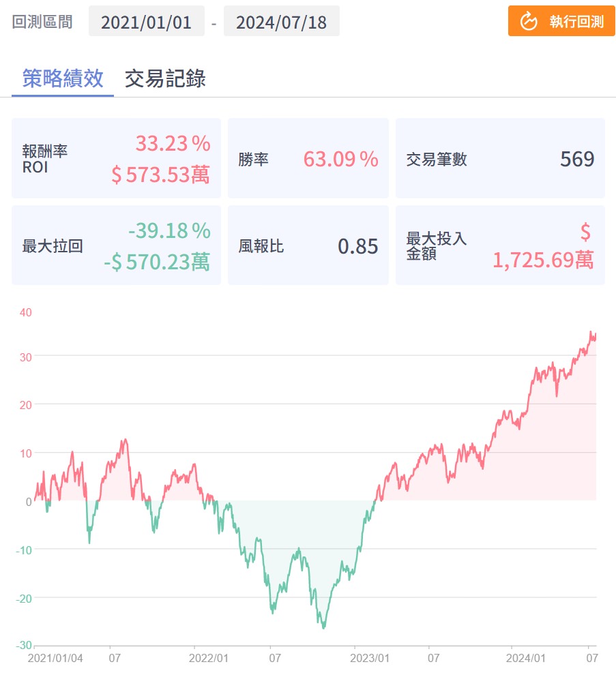Viewport: 616px width, 675px height.
Task: Click the 40 y-axis label
Action: click(x=26, y=312)
